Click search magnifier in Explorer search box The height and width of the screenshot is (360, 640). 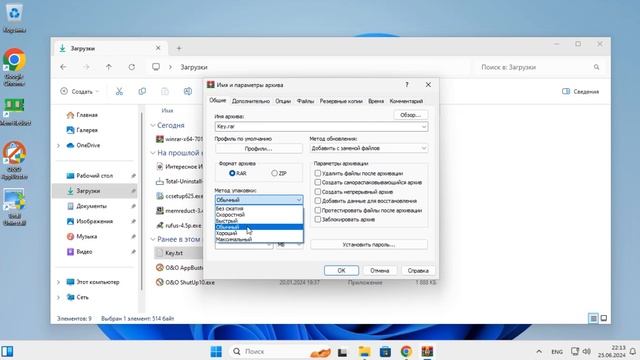pos(596,67)
